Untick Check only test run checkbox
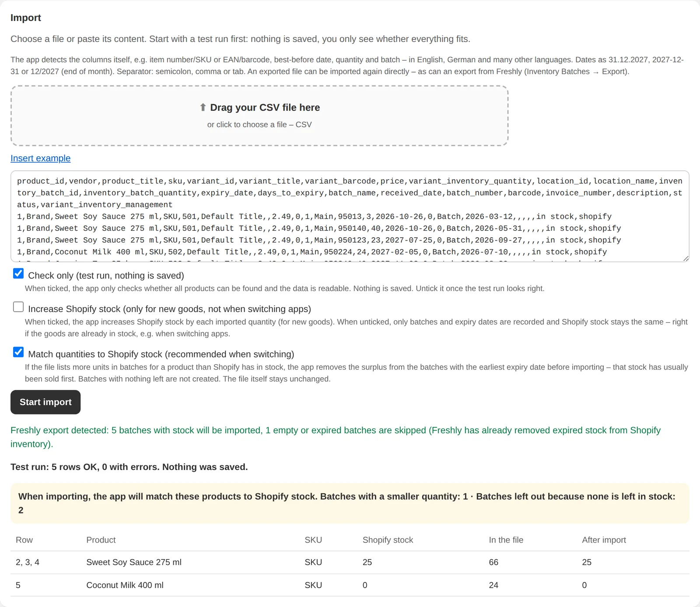The image size is (700, 607). click(18, 274)
